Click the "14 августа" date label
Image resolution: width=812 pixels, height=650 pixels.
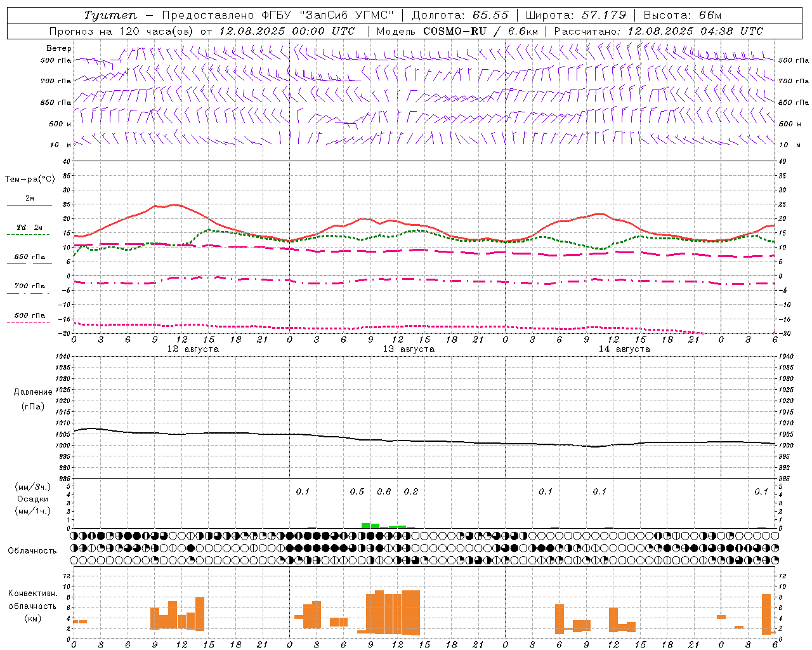point(624,349)
